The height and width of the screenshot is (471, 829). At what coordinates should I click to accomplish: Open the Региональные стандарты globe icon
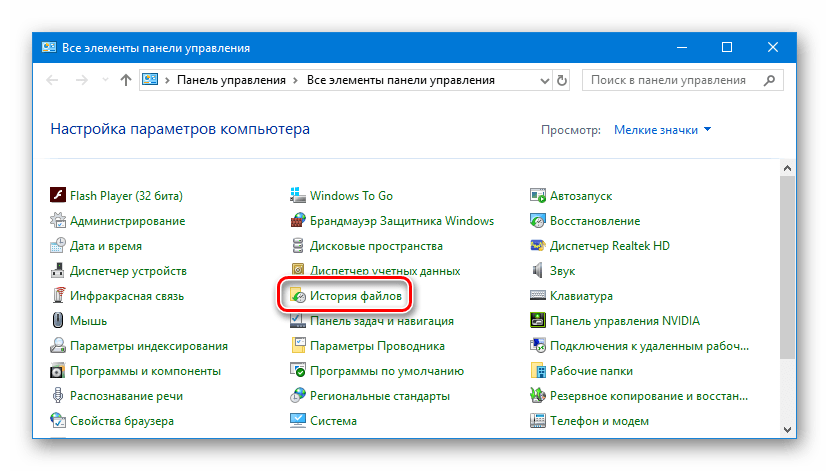click(x=298, y=395)
